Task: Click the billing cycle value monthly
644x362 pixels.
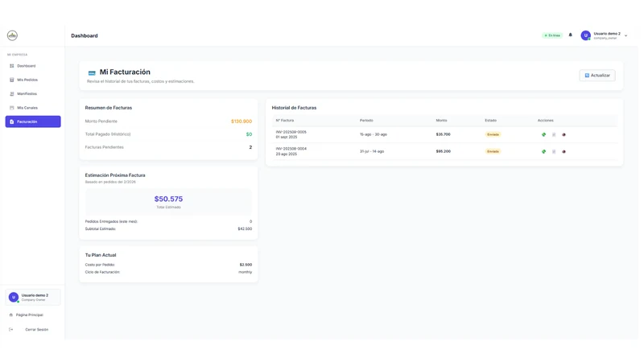Action: [246, 272]
